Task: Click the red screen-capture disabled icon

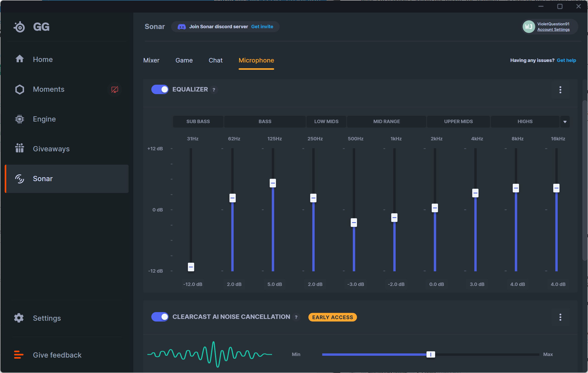Action: 114,90
